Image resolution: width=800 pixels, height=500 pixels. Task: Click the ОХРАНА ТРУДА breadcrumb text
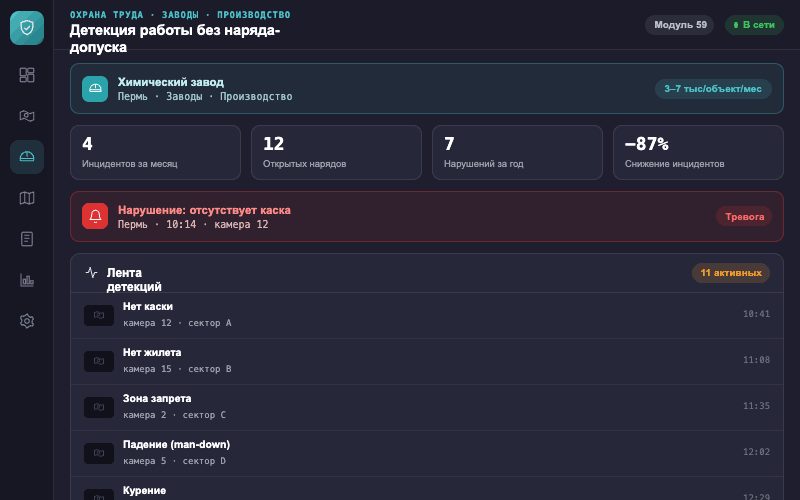coord(107,15)
